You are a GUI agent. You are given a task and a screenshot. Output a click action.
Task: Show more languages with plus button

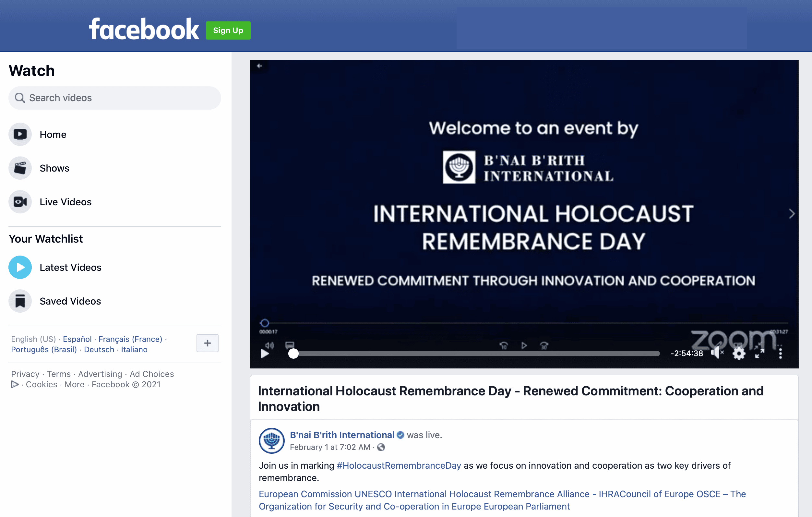coord(208,343)
